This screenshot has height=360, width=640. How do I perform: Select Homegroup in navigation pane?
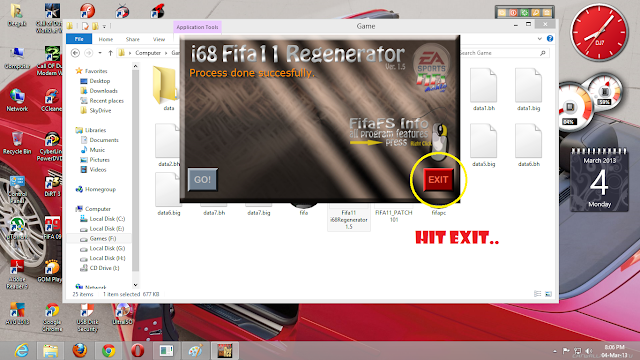(x=100, y=189)
